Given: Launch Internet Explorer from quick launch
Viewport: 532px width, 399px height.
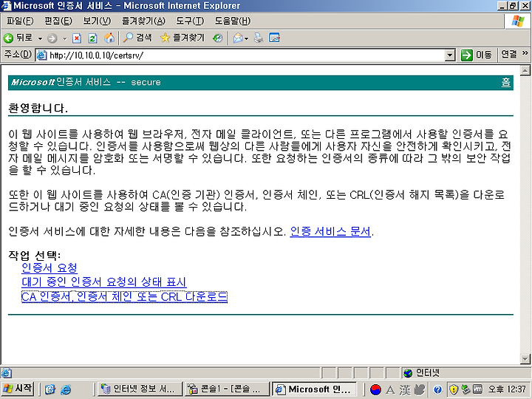Looking at the screenshot, I should [66, 389].
